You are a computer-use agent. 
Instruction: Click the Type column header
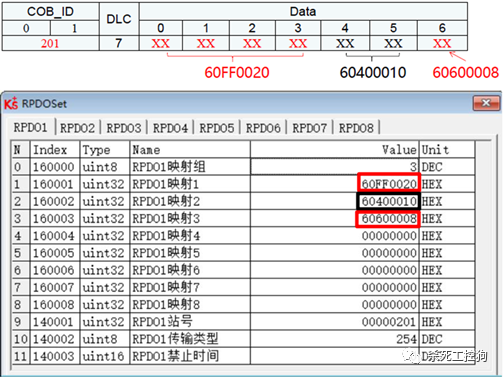point(105,150)
